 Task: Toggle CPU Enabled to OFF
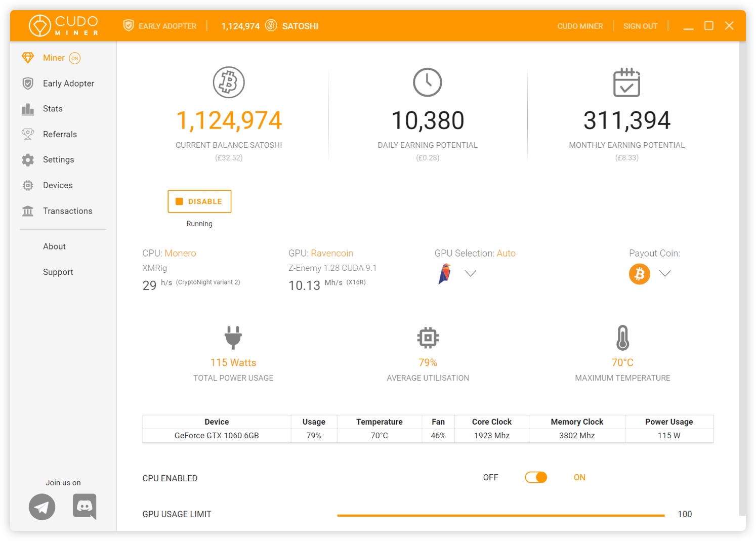(536, 477)
